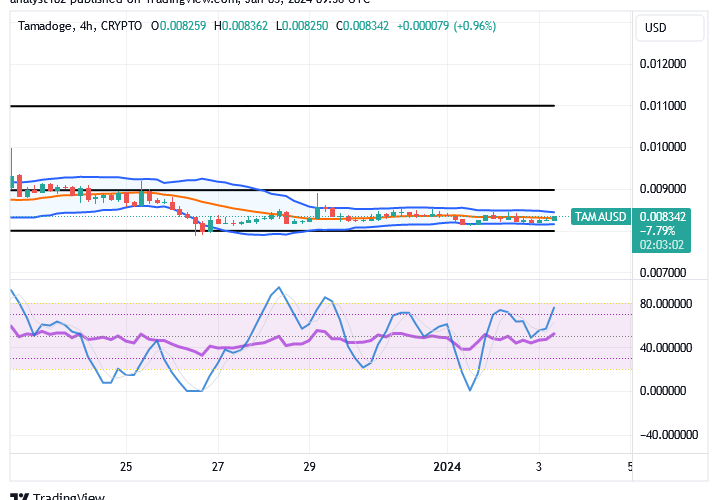
Task: Click the 0.012000 price axis label
Action: 663,64
